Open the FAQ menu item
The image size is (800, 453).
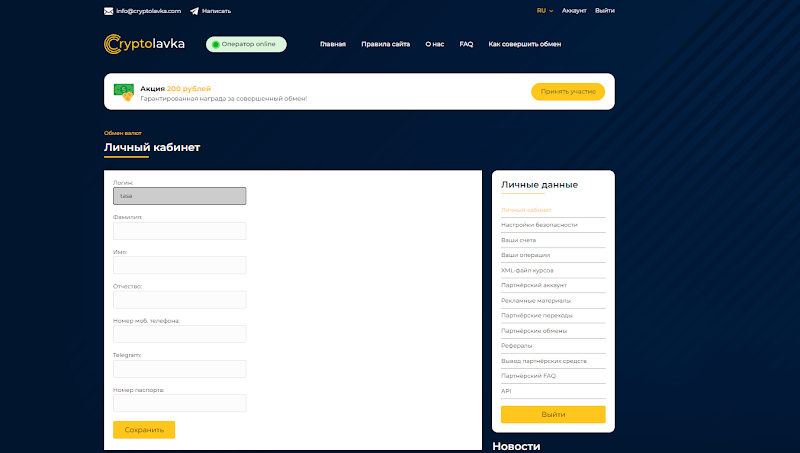[x=466, y=44]
